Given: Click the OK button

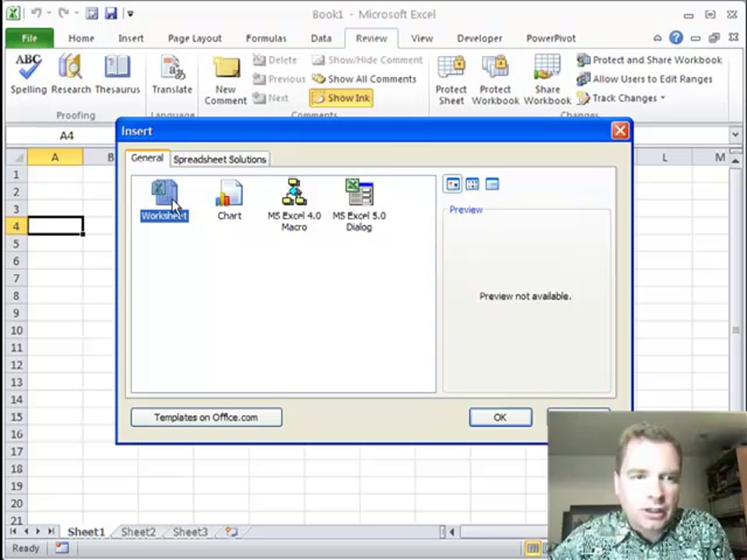Looking at the screenshot, I should coord(500,417).
